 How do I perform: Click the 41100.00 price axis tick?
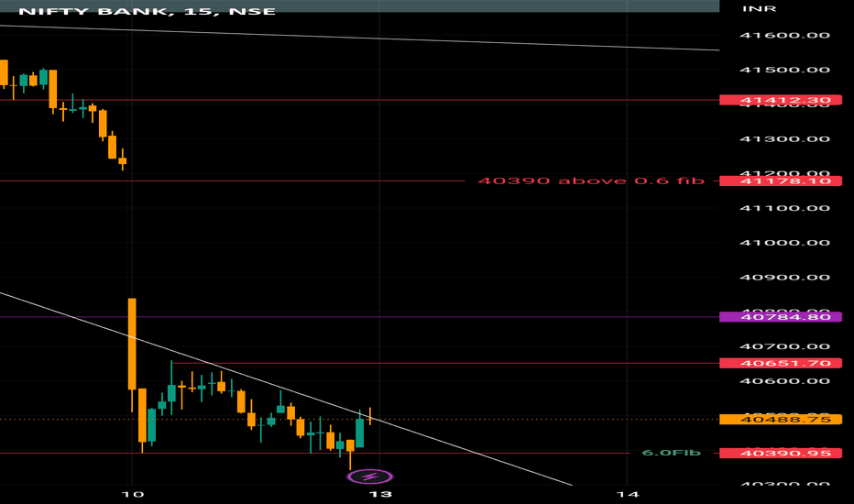click(784, 208)
